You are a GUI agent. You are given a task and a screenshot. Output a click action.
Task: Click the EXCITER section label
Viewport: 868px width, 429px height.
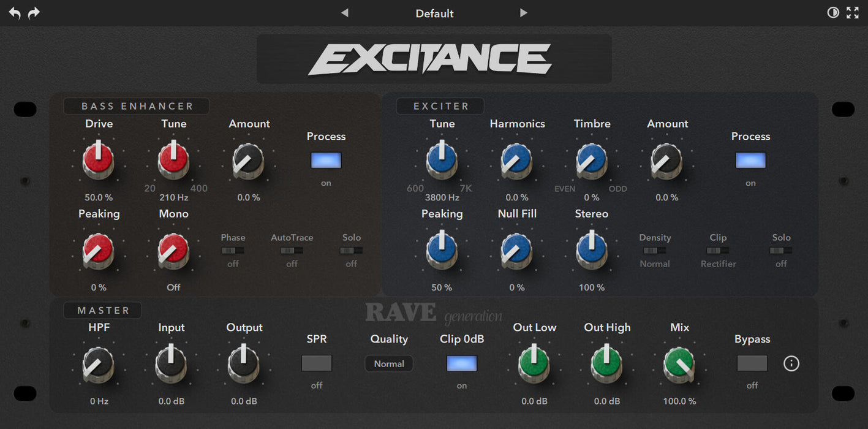coord(440,106)
